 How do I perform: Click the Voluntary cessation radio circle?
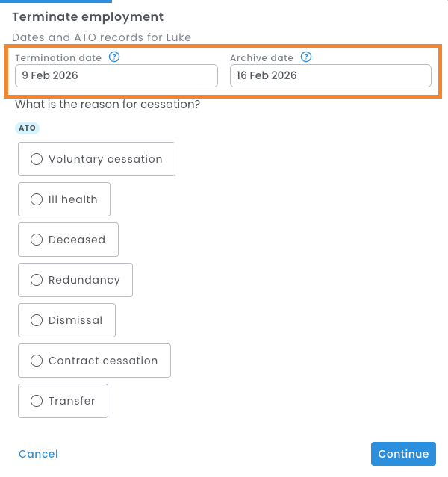point(37,159)
